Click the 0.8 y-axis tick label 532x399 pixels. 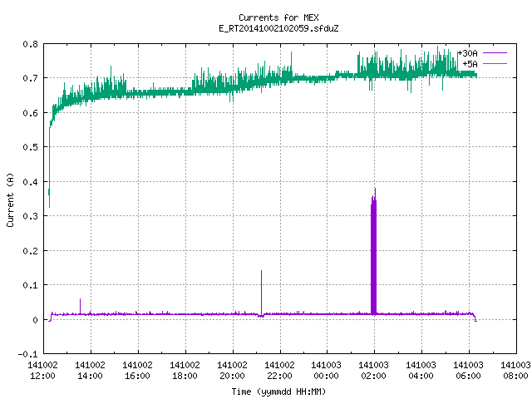[x=30, y=44]
